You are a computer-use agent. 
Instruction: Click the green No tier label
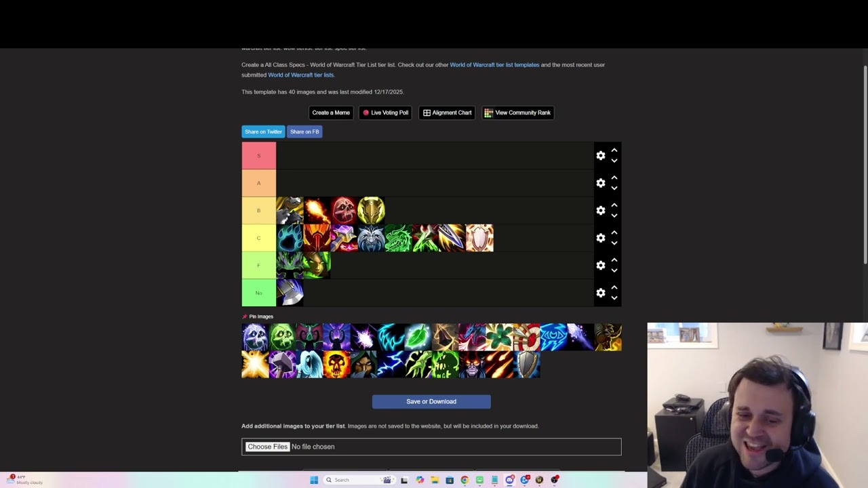(x=258, y=293)
